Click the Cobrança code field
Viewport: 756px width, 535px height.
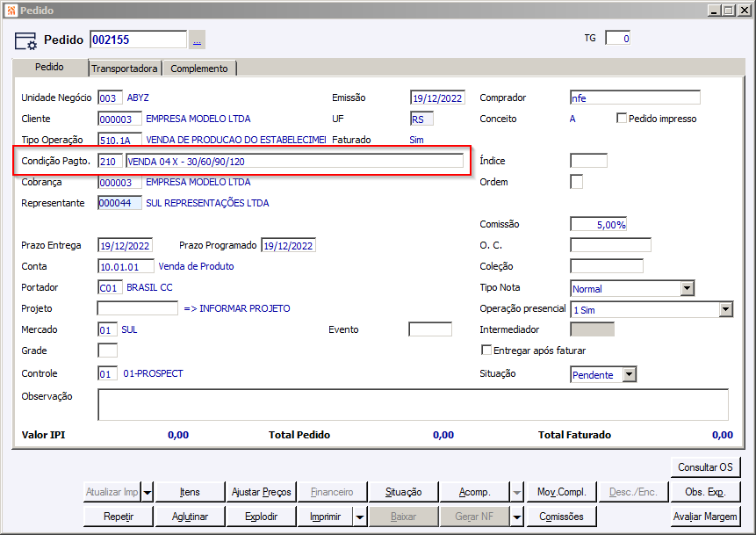point(119,183)
